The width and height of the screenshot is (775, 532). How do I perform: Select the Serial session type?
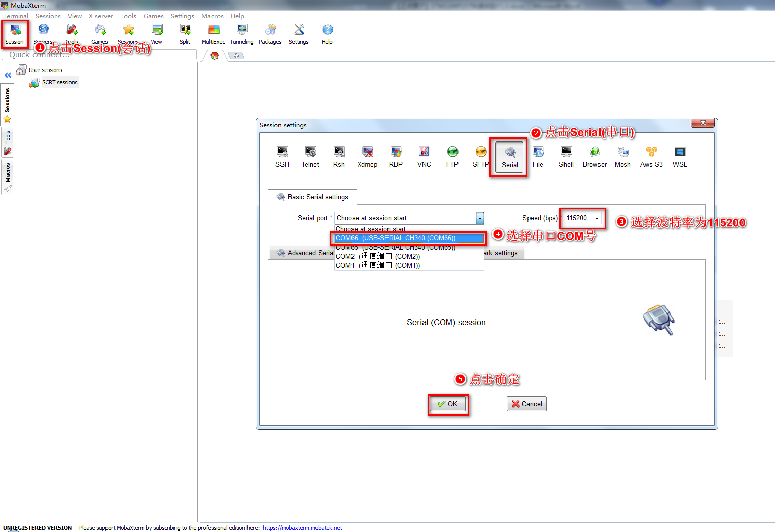pos(510,157)
